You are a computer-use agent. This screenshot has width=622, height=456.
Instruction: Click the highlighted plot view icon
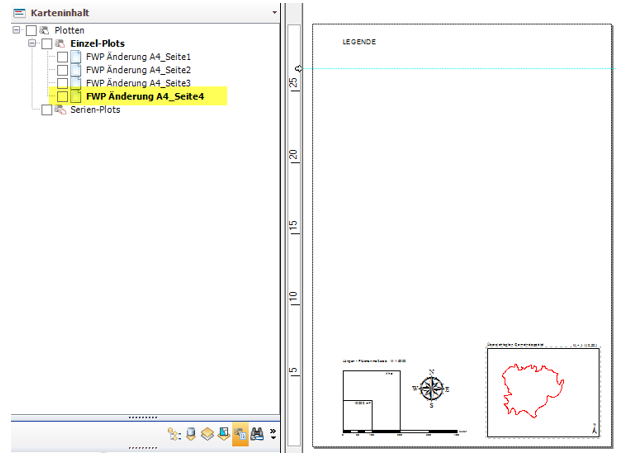coord(240,435)
